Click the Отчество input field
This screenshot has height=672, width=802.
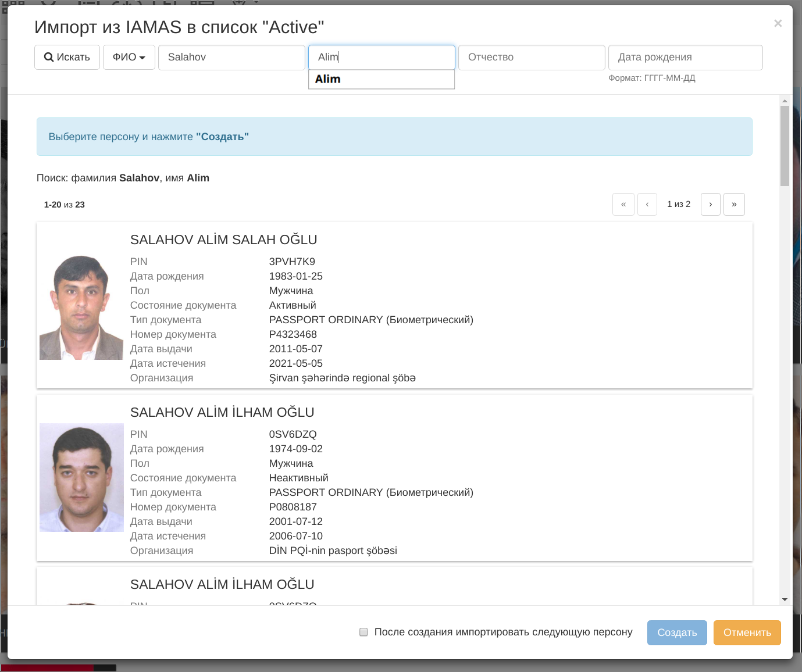532,57
